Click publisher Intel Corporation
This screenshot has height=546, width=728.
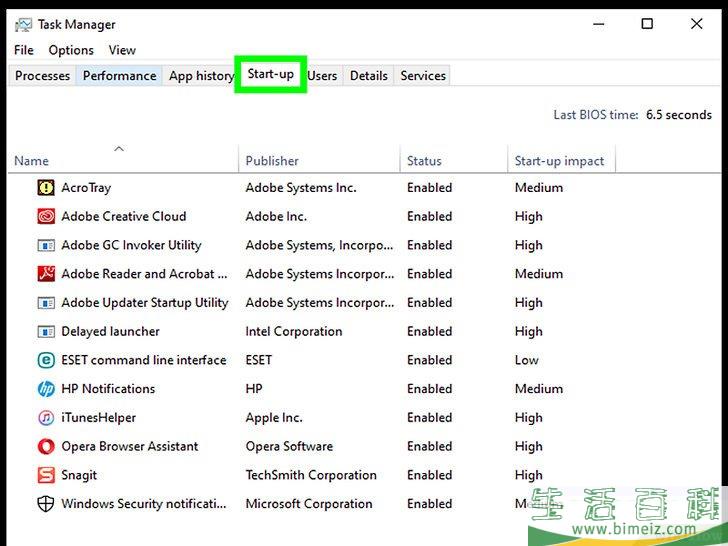coord(294,332)
